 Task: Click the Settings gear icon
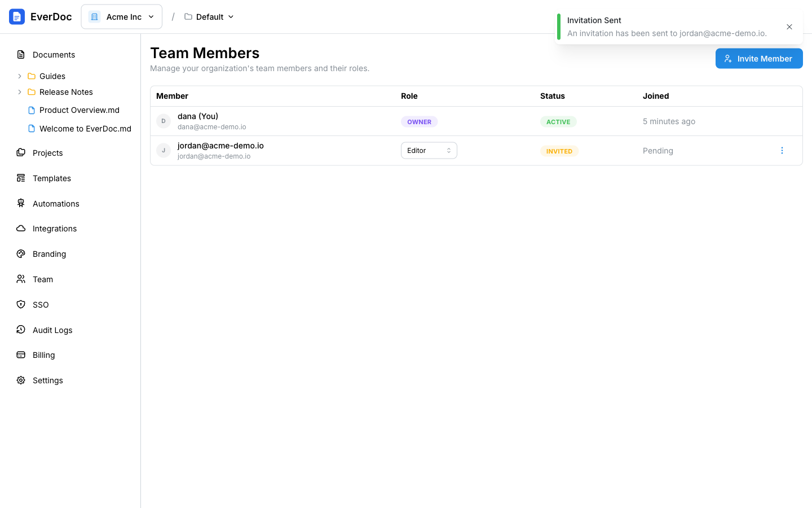[x=21, y=380]
